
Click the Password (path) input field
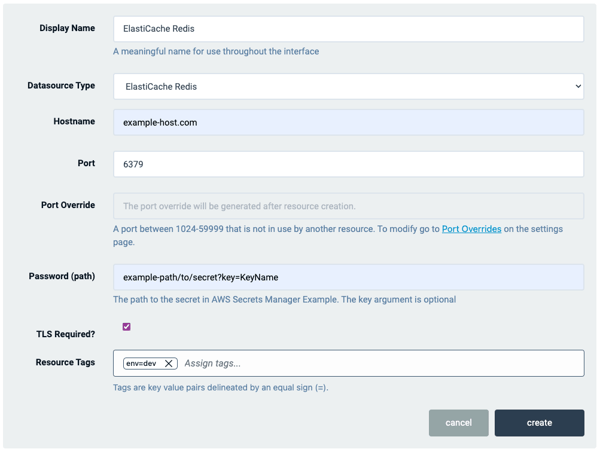[x=348, y=277]
